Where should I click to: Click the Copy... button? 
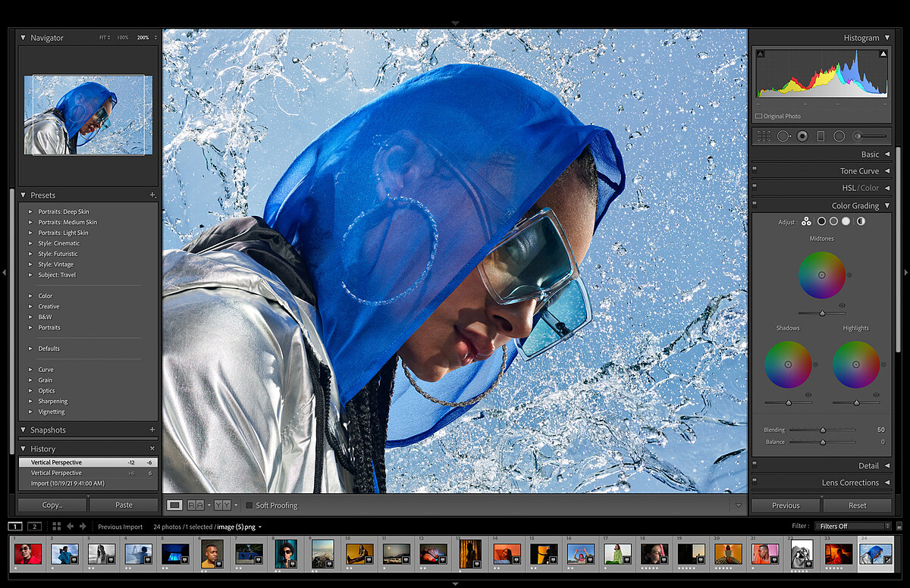pyautogui.click(x=52, y=505)
